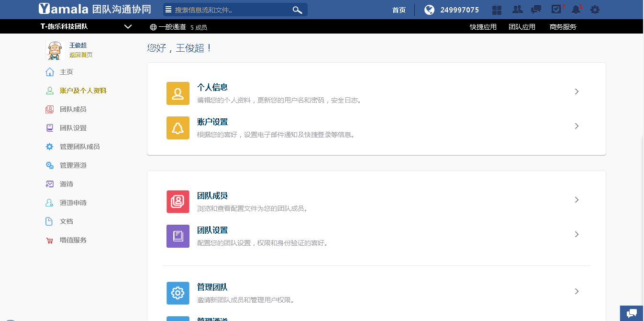Expand 账户设置 row via its chevron arrow

(577, 126)
